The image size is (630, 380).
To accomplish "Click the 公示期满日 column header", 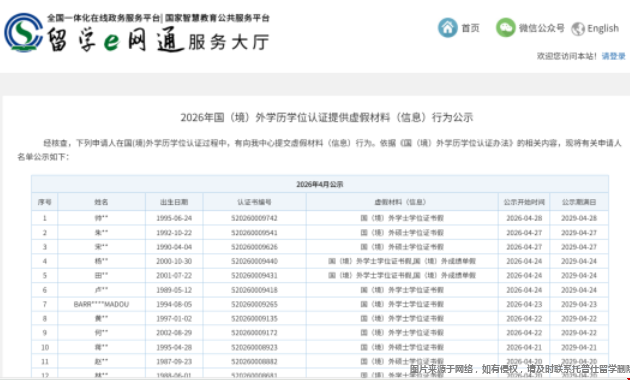I will tap(579, 202).
